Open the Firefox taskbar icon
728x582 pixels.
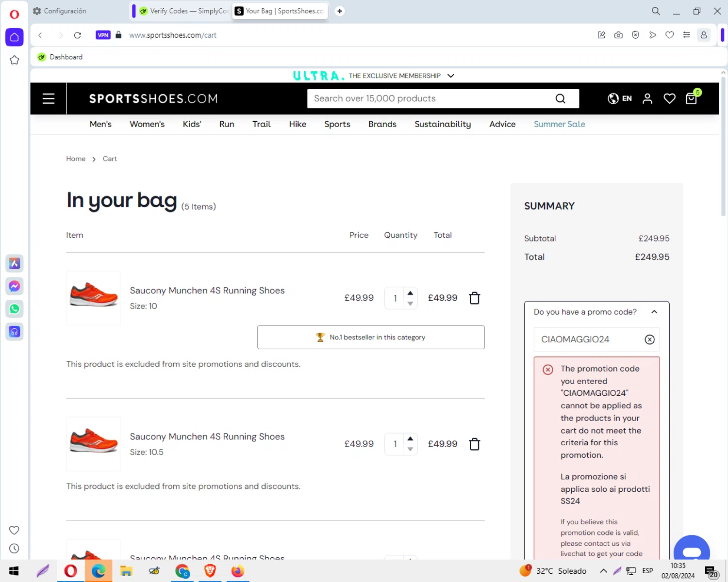(238, 571)
